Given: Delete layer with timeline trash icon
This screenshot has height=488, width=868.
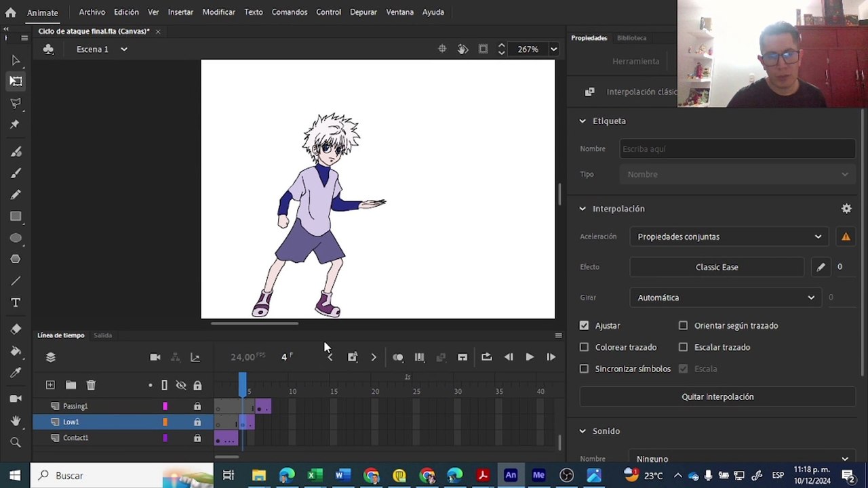Looking at the screenshot, I should coord(91,385).
